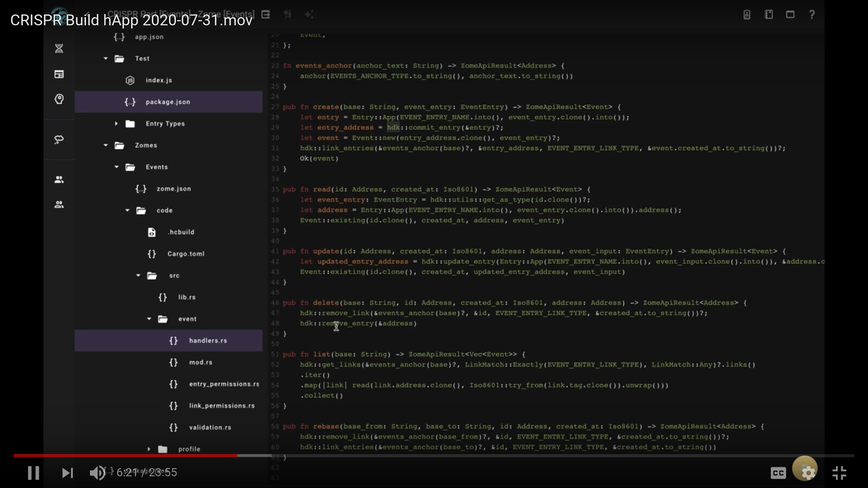Exit full screen mode
Viewport: 868px width, 488px height.
tap(839, 473)
